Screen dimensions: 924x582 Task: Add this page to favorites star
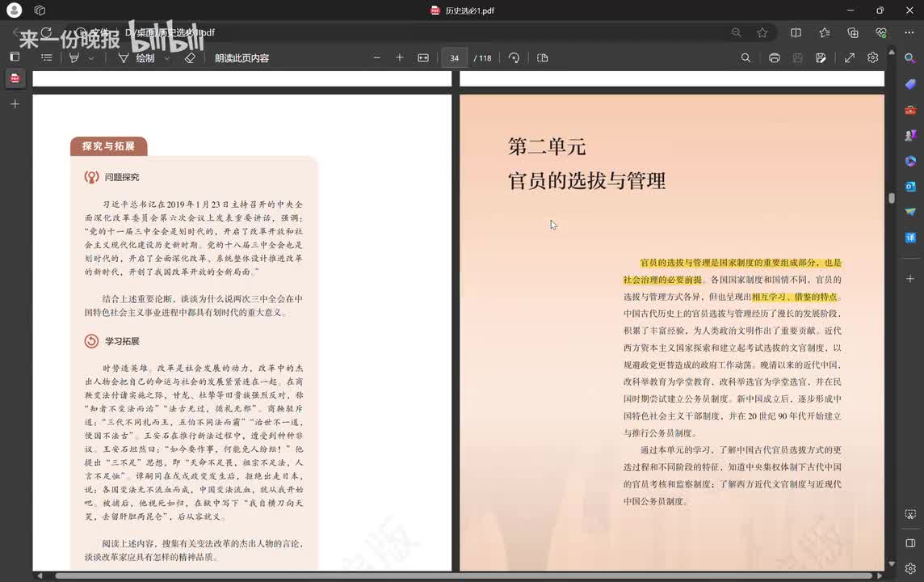tap(762, 32)
